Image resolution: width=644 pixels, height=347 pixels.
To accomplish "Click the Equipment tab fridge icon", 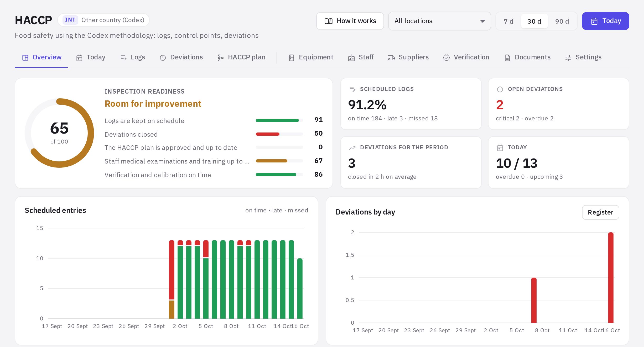I will pos(292,58).
